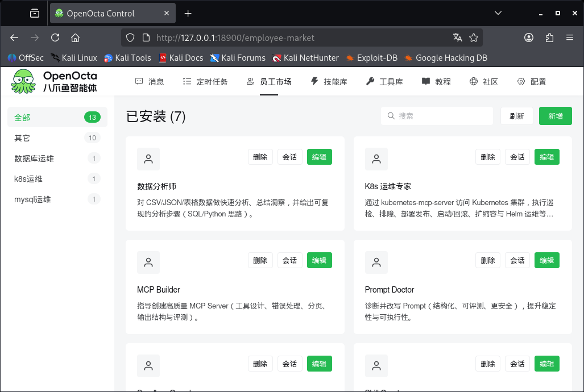
Task: Select the k8s运维 category
Action: coord(57,179)
